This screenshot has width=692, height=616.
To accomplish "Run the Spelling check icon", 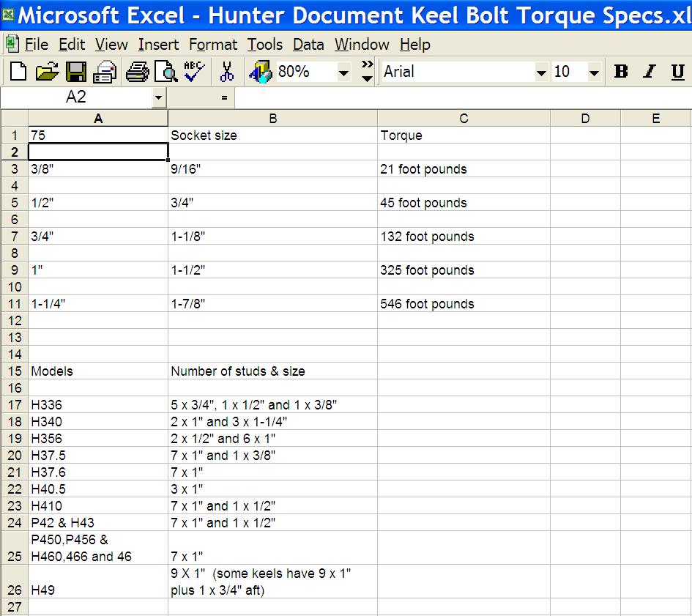I will 195,72.
